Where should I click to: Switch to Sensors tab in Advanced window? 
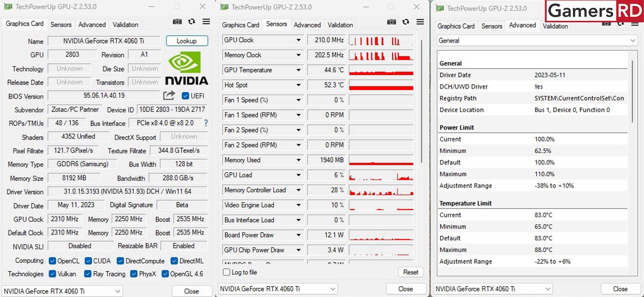click(492, 26)
